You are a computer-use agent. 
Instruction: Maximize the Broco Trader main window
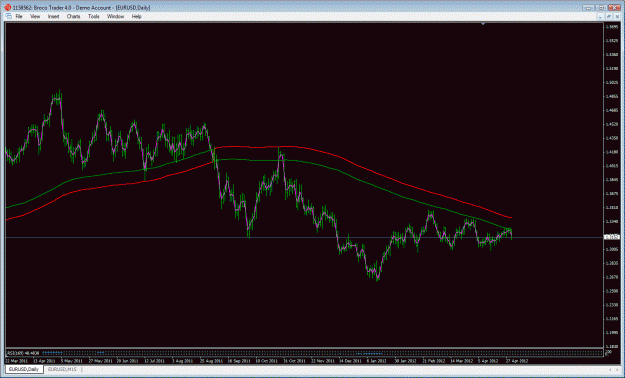click(x=601, y=8)
